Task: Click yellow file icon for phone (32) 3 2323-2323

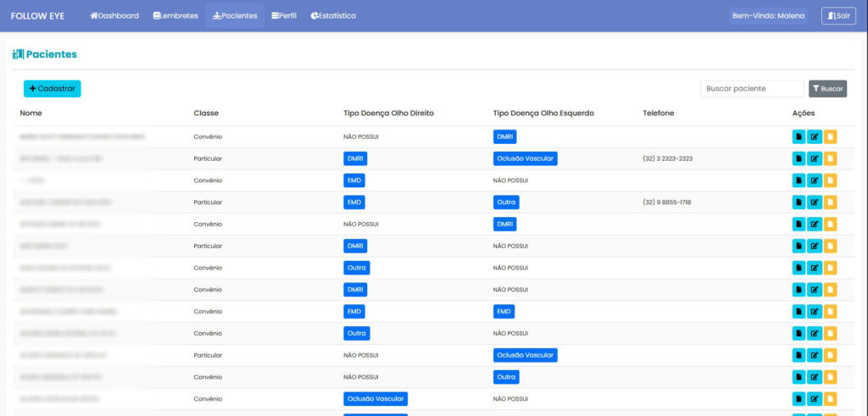Action: (x=831, y=158)
